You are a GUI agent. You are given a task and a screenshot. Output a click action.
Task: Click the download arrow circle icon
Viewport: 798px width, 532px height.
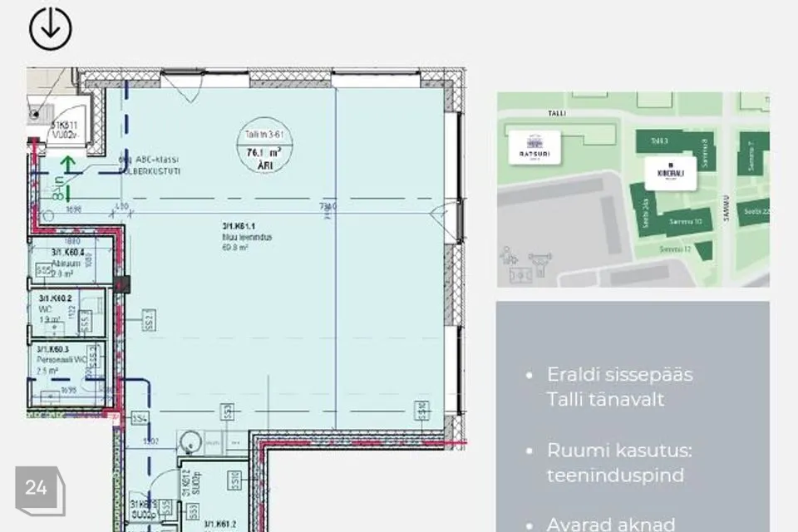click(x=51, y=27)
